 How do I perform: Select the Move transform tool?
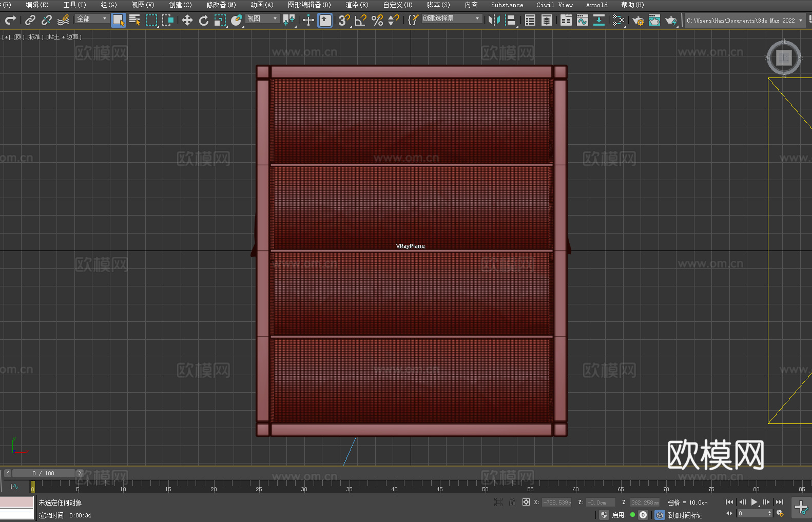click(187, 20)
